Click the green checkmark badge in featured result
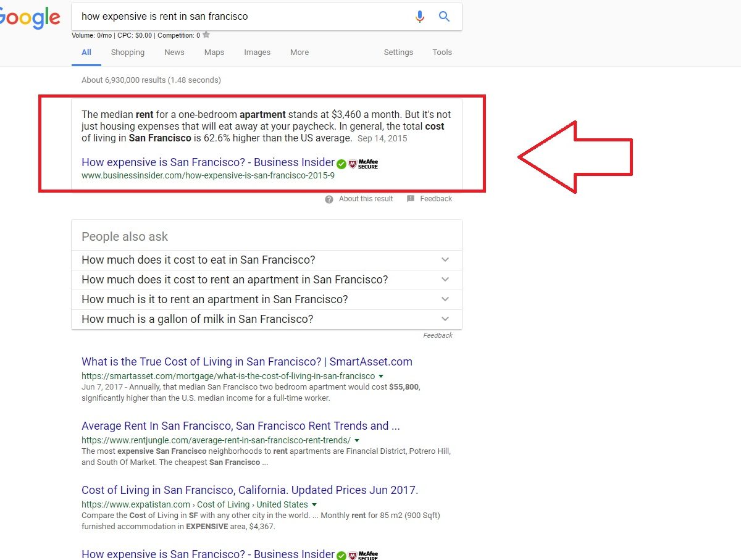 341,164
